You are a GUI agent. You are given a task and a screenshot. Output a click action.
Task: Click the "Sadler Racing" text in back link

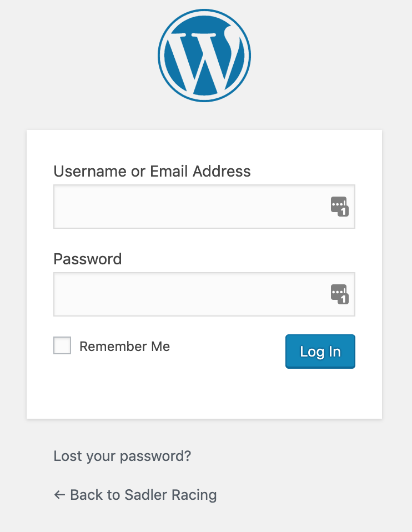pyautogui.click(x=171, y=495)
